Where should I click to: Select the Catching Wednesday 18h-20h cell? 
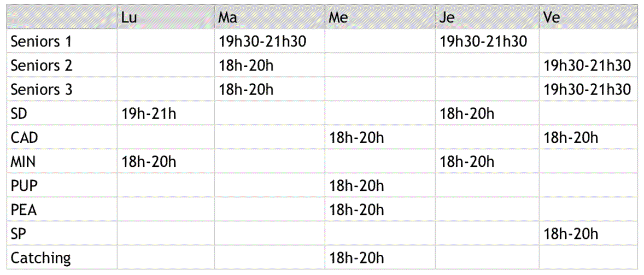coord(356,258)
